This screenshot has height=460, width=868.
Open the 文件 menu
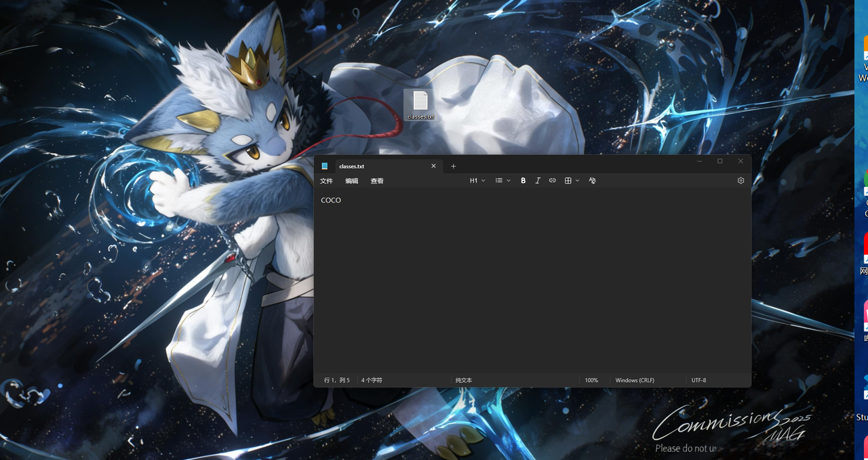[326, 182]
